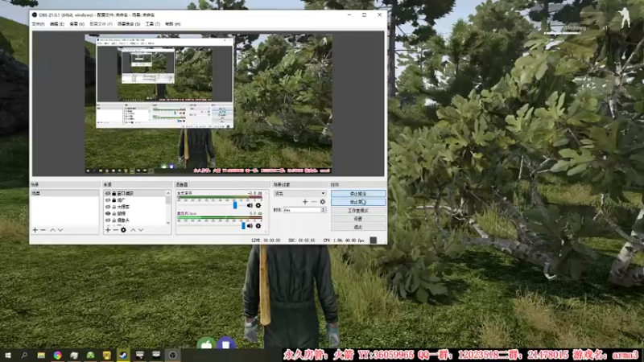Add a new source with plus icon

[108, 230]
